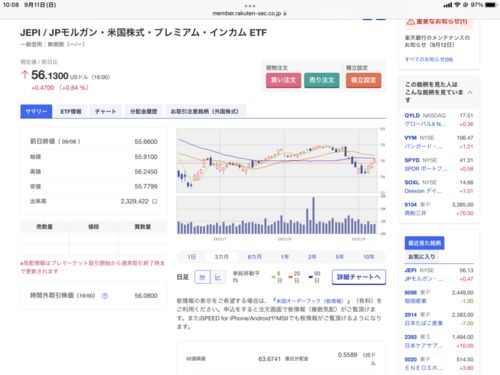The height and width of the screenshot is (375, 500).
Task: Tap the three-dot multitasking menu at top
Action: click(x=250, y=6)
